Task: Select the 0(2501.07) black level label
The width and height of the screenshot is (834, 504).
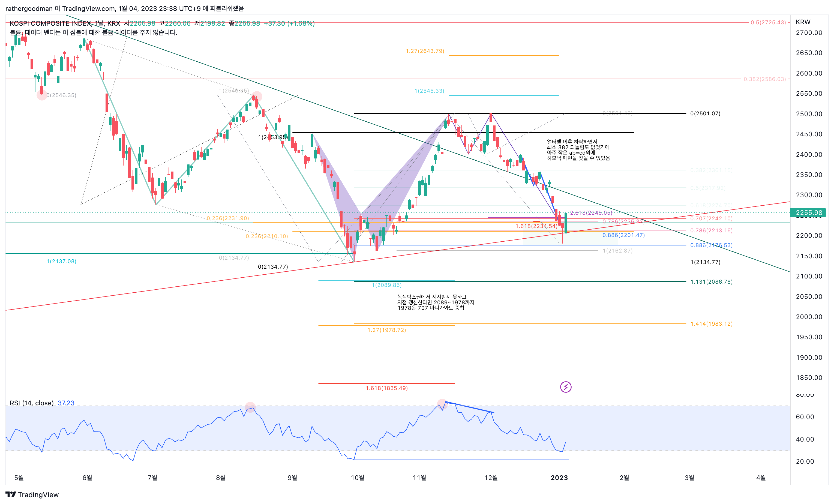Action: [x=705, y=113]
